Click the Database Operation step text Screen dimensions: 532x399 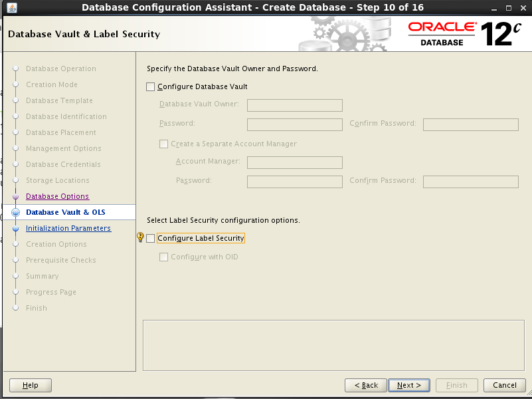tap(61, 68)
